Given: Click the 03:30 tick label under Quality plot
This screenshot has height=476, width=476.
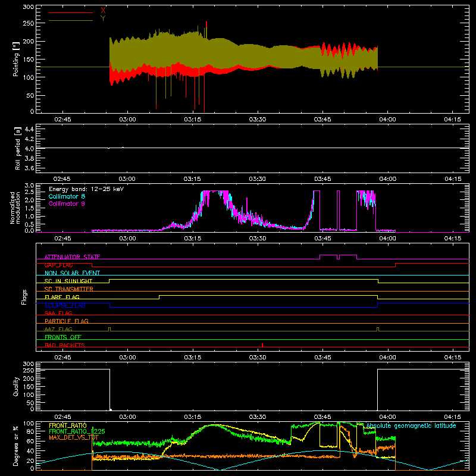Looking at the screenshot, I should [x=258, y=417].
